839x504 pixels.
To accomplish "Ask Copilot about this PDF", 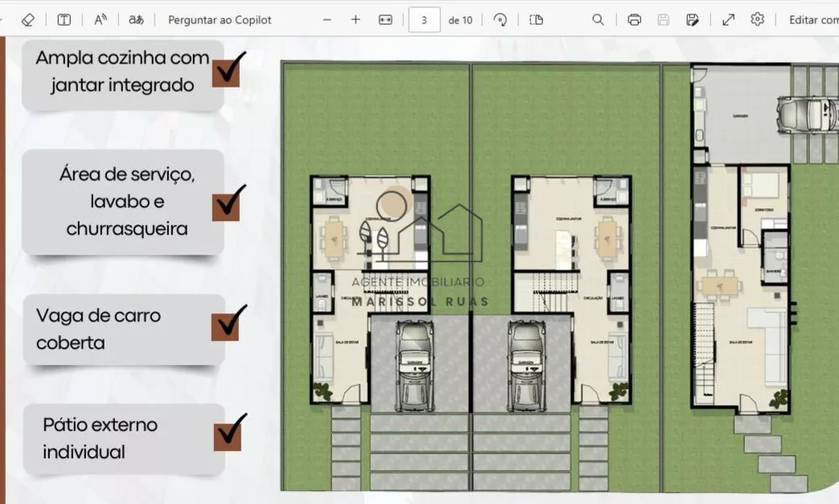I will click(x=220, y=20).
